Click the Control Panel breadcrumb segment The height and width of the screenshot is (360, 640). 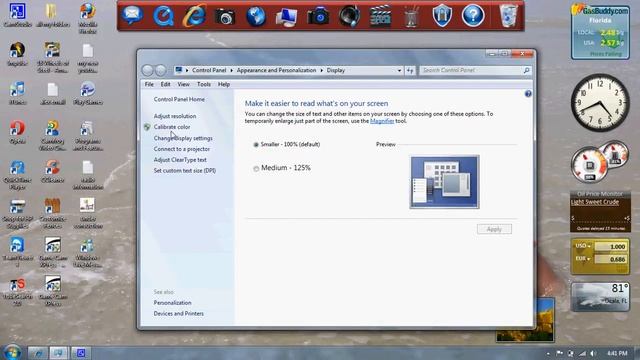[209, 70]
